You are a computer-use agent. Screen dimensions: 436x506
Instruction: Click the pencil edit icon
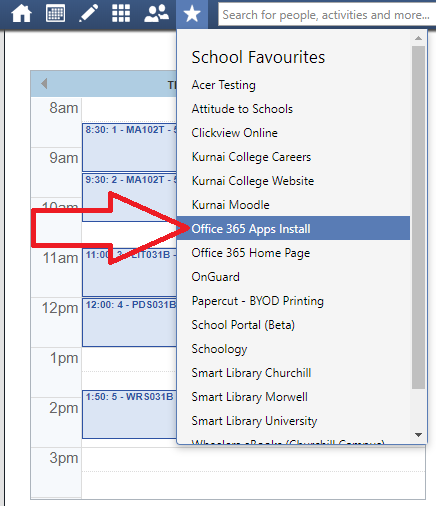(x=88, y=14)
